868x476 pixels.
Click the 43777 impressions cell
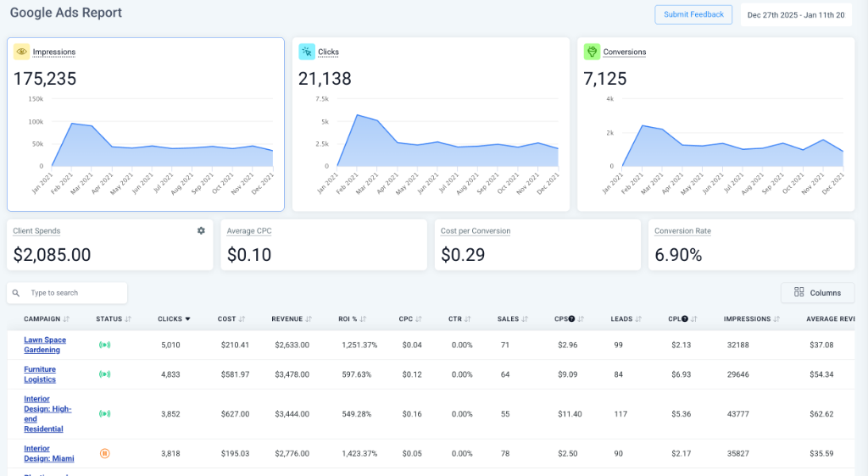coord(738,413)
